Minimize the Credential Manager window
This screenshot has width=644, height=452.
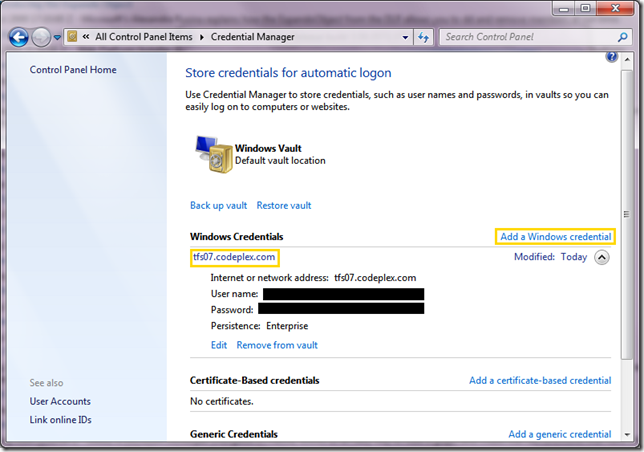[564, 8]
